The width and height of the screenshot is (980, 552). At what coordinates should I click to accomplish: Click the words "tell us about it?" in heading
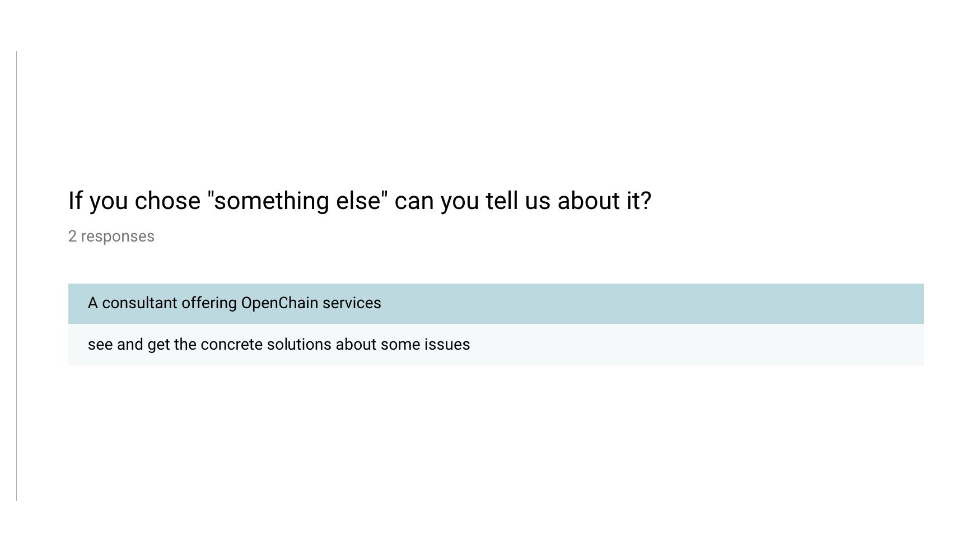pos(568,201)
